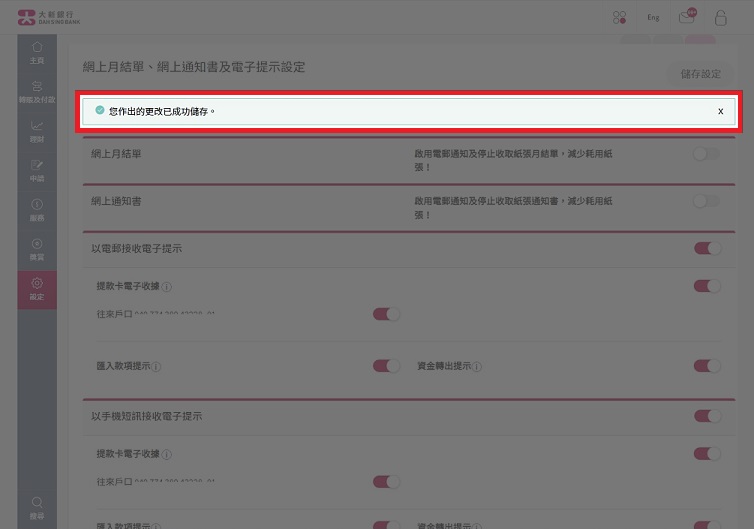The image size is (754, 529).
Task: Click the 網上通知書 row label
Action: pos(116,201)
